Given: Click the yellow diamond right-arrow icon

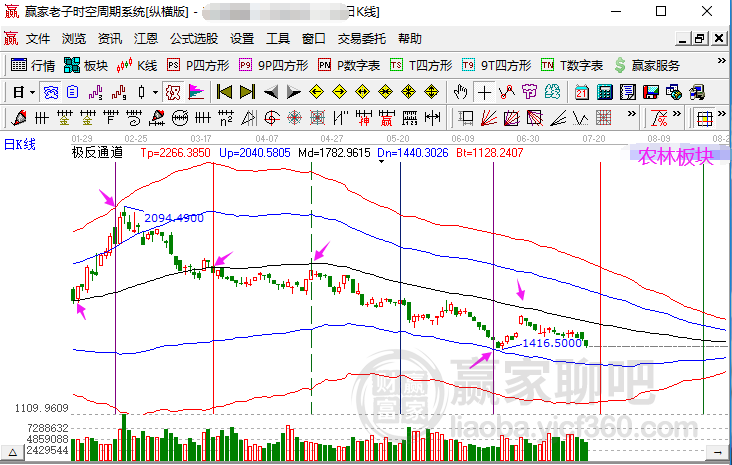Looking at the screenshot, I should 339,92.
